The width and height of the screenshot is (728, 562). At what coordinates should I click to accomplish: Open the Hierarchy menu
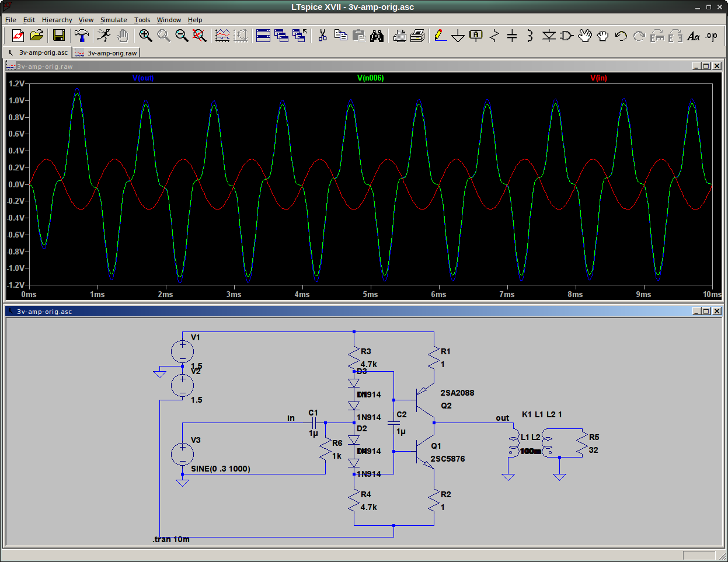[x=57, y=20]
